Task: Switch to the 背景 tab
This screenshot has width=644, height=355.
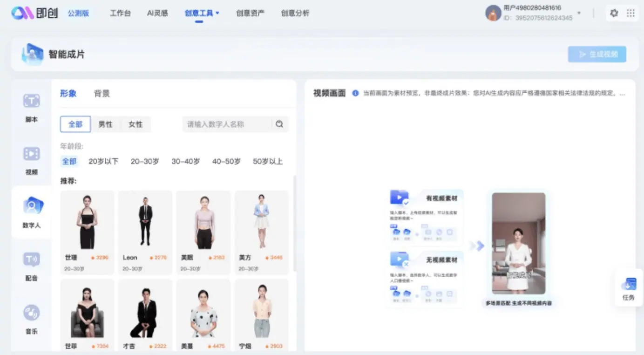Action: tap(102, 93)
